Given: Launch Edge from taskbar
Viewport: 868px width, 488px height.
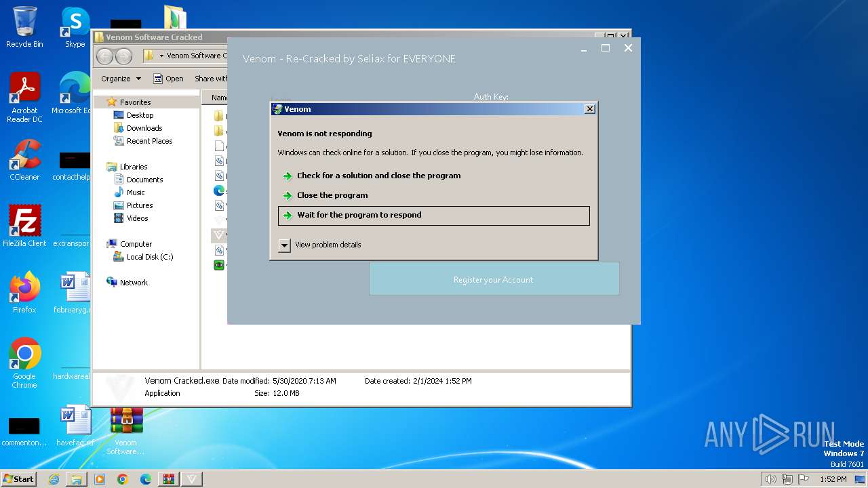Looking at the screenshot, I should (x=146, y=479).
